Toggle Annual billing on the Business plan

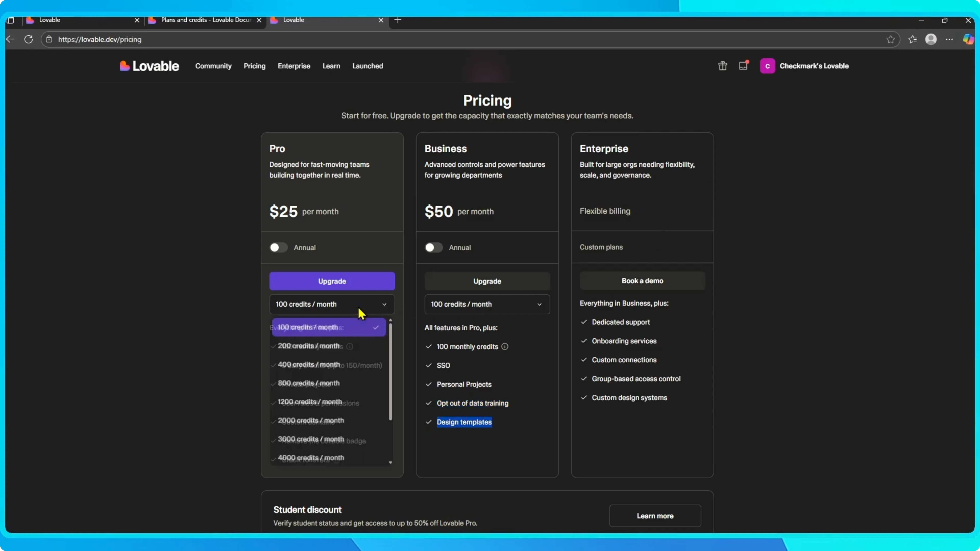[x=434, y=248]
